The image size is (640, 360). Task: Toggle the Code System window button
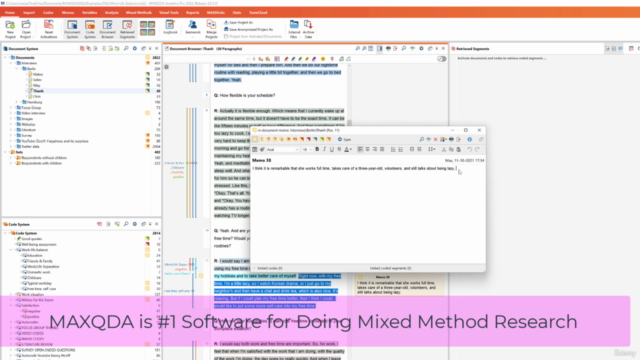[90, 29]
